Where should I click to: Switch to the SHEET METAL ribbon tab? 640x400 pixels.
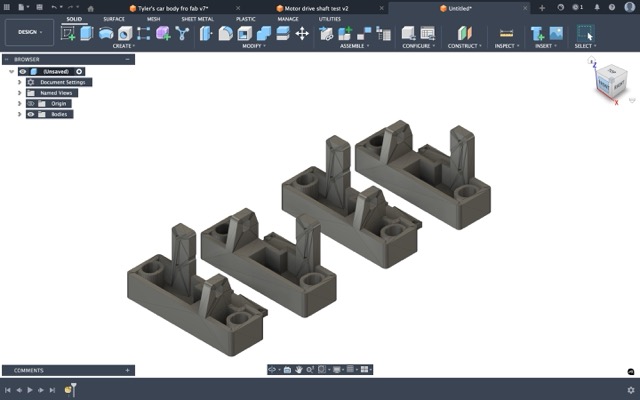coord(198,19)
